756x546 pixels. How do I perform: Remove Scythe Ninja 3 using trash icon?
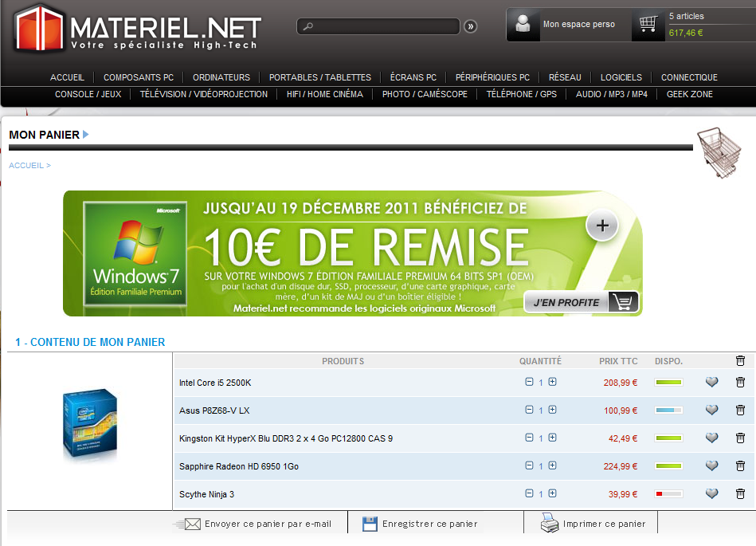click(x=740, y=494)
